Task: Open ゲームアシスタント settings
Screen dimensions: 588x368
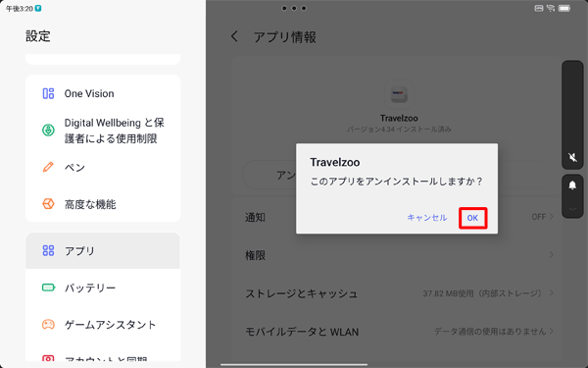Action: (103, 325)
